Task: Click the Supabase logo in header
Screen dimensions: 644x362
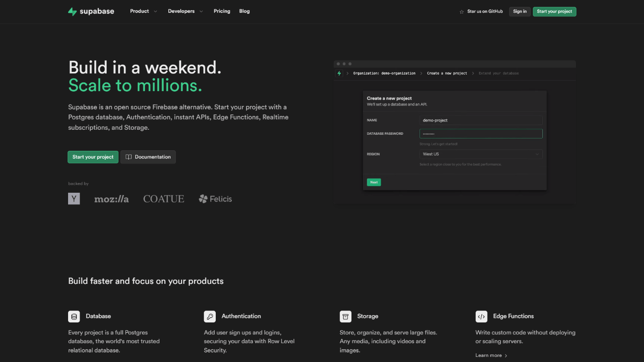Action: click(x=91, y=11)
